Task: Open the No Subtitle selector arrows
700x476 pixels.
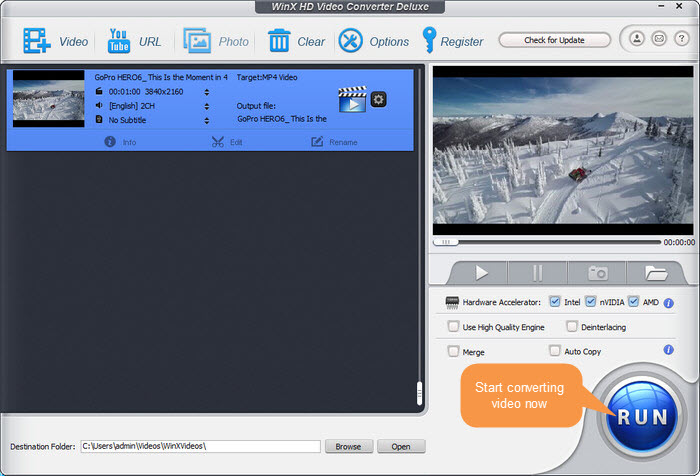Action: coord(207,121)
